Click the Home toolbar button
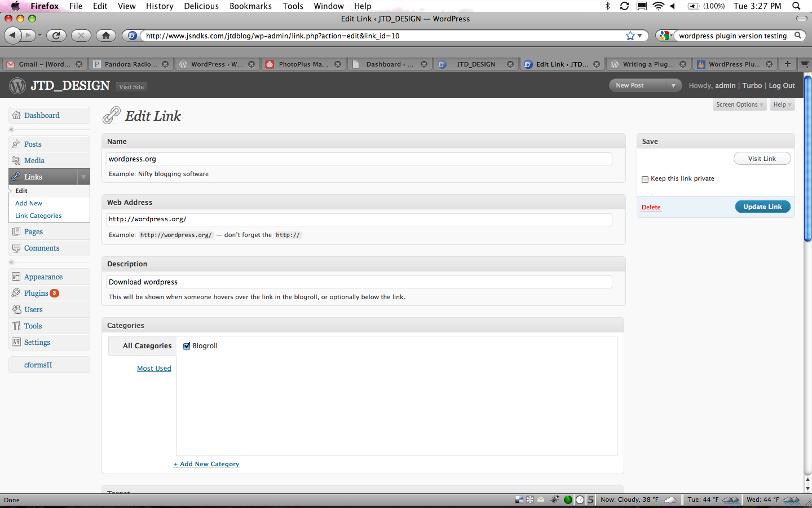Screen dimensions: 812x508 105,36
